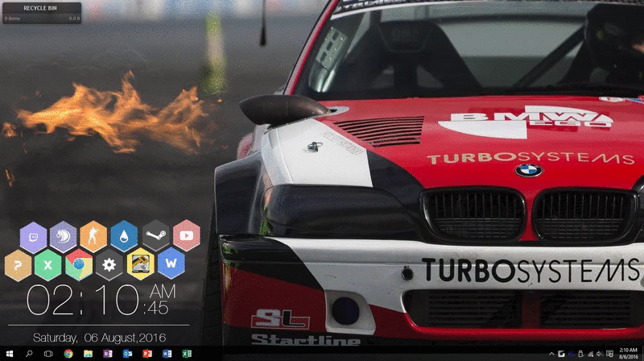Click the taskbar search magnifier
This screenshot has height=361, width=644.
(x=29, y=354)
